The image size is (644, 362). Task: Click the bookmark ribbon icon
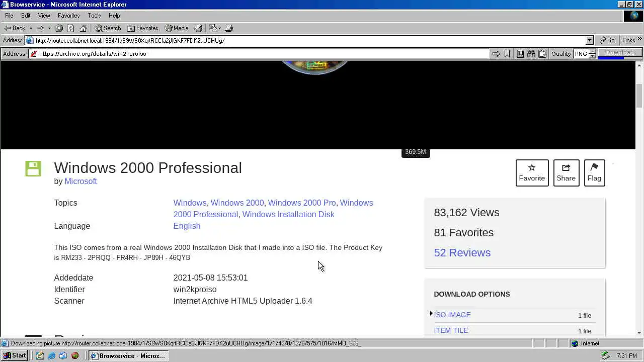tap(507, 54)
